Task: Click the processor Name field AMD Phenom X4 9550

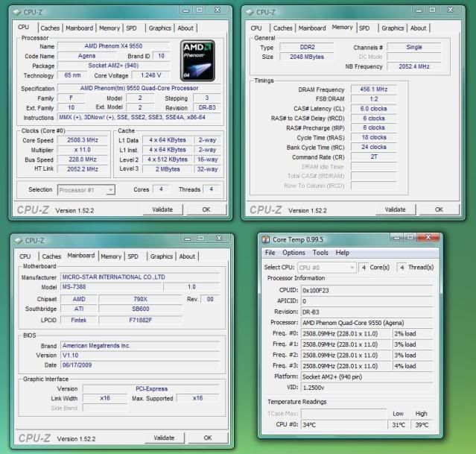Action: click(x=113, y=46)
